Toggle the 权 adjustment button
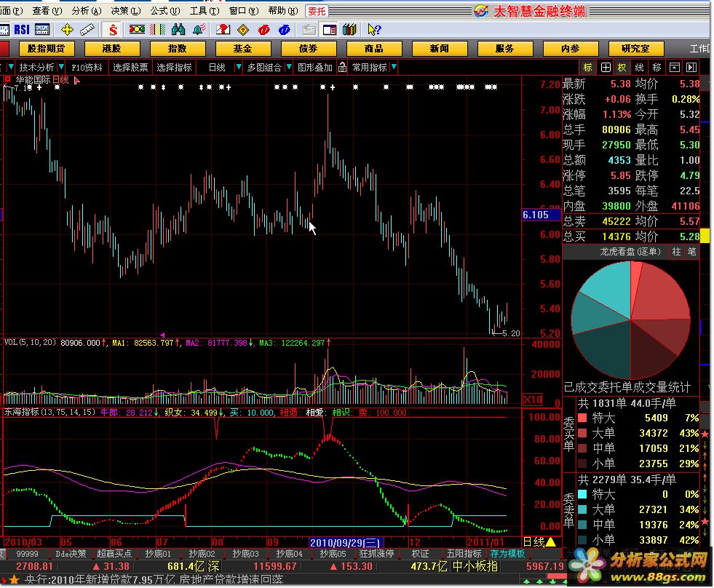 coord(622,68)
